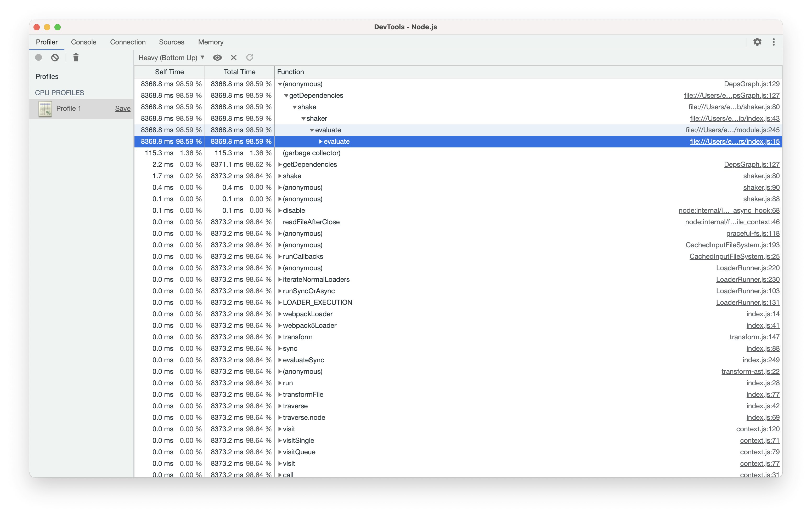
Task: Save Profile 1 using the Save link
Action: tap(122, 108)
